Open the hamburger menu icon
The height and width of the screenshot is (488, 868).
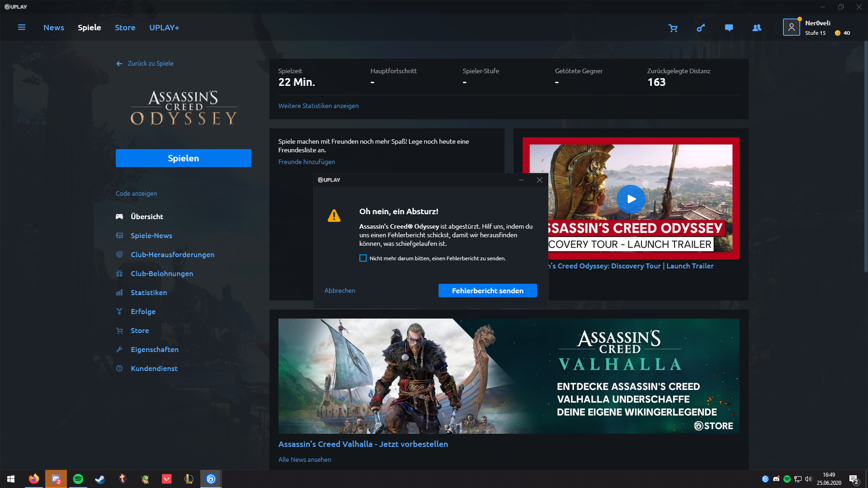pos(21,28)
